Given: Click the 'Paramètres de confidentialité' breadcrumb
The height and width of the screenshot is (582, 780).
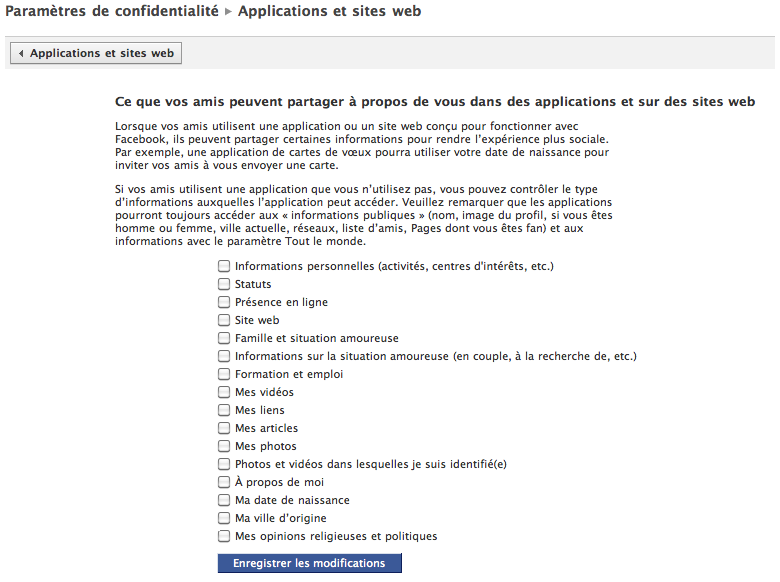Looking at the screenshot, I should tap(111, 12).
